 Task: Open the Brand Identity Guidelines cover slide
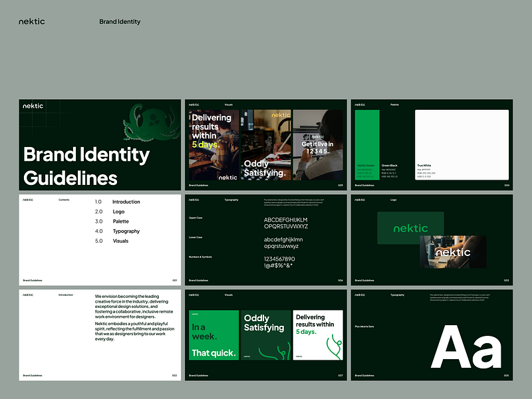click(x=100, y=144)
